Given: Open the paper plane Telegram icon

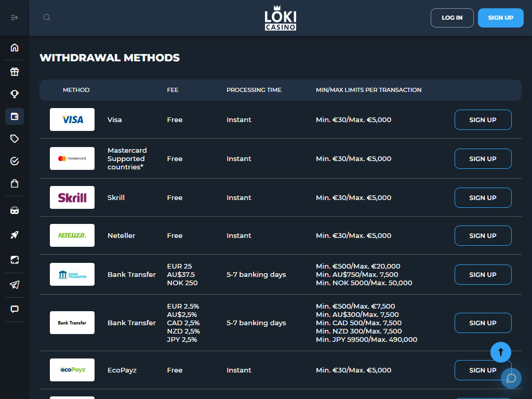Looking at the screenshot, I should [15, 285].
